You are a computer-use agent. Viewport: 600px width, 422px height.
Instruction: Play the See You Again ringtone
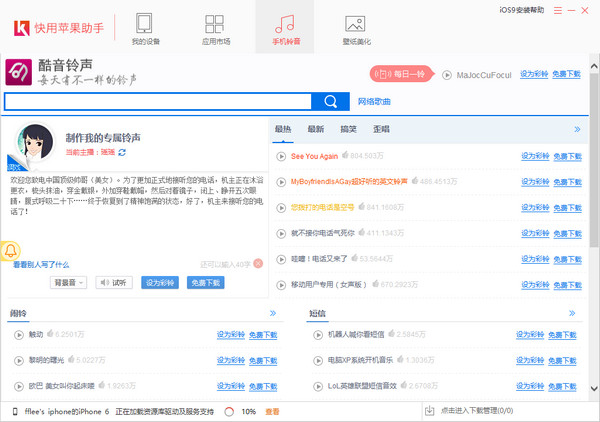[x=282, y=156]
